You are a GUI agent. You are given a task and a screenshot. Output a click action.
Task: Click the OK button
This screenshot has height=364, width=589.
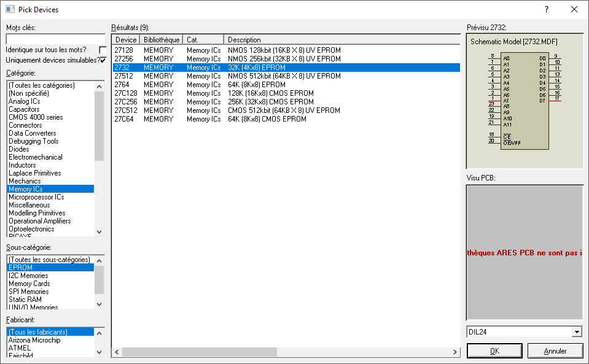pos(494,351)
